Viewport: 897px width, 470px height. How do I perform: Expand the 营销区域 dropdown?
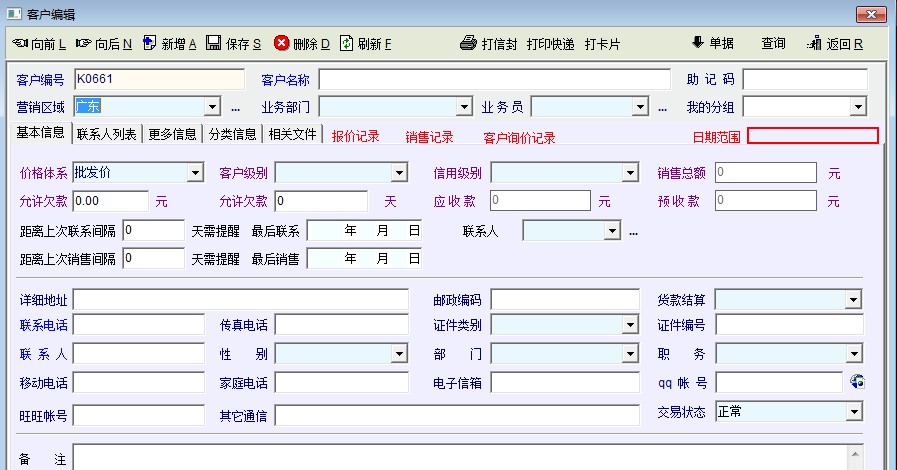(212, 107)
